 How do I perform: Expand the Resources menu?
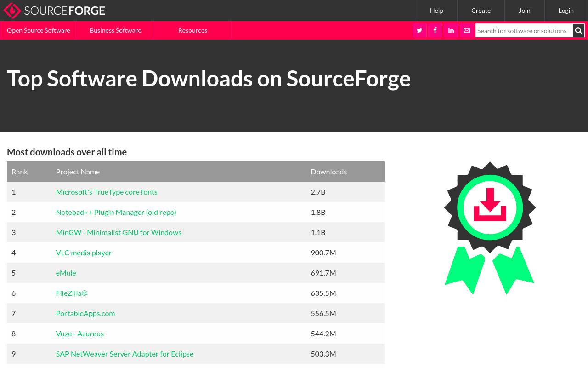pos(192,30)
